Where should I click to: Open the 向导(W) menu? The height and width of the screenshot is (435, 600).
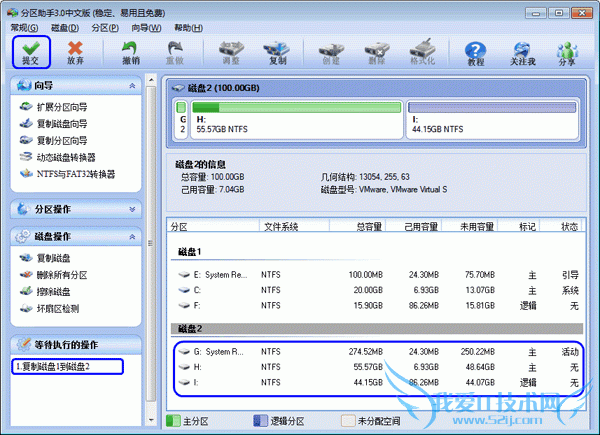(146, 28)
